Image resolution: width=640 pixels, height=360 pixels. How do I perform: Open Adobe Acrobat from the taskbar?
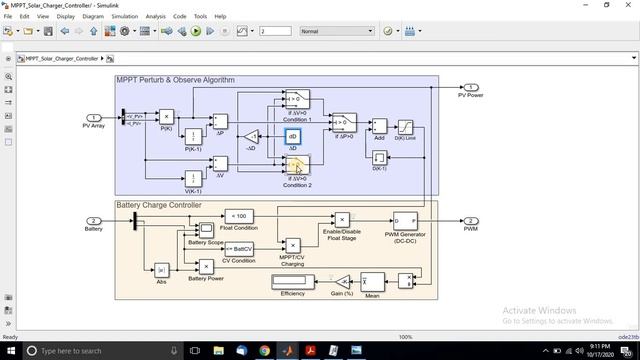(311, 351)
